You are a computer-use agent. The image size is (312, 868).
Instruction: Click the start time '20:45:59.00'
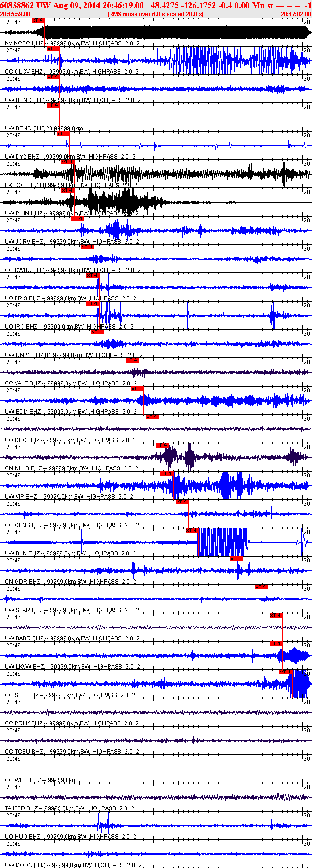pyautogui.click(x=15, y=14)
